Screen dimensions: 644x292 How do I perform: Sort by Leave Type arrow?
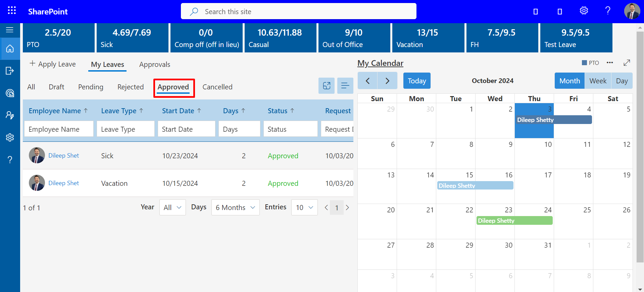[x=141, y=111]
